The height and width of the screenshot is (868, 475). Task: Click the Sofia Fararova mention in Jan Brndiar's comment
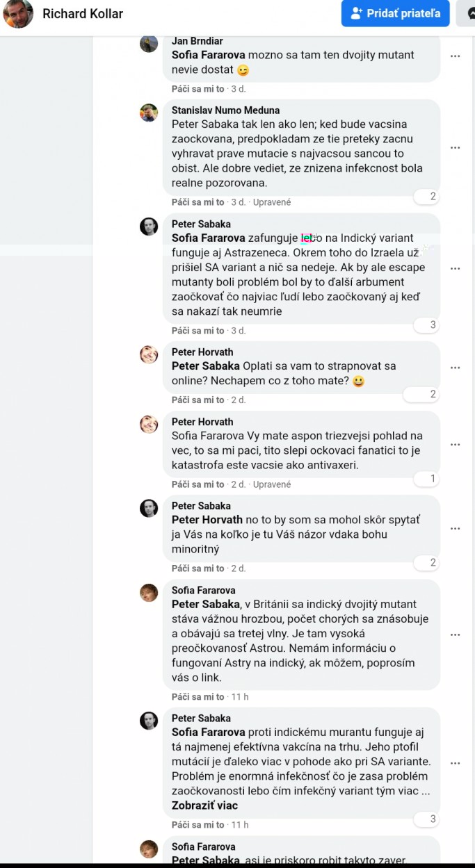click(208, 55)
